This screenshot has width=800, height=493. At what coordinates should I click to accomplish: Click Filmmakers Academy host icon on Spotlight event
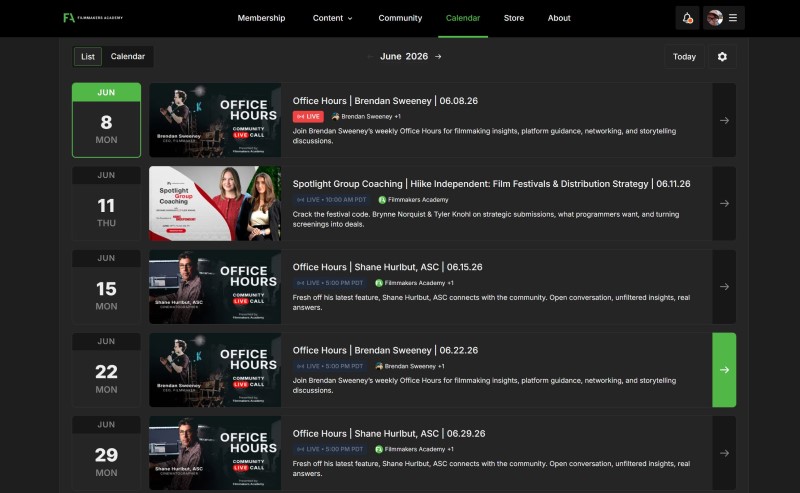382,200
